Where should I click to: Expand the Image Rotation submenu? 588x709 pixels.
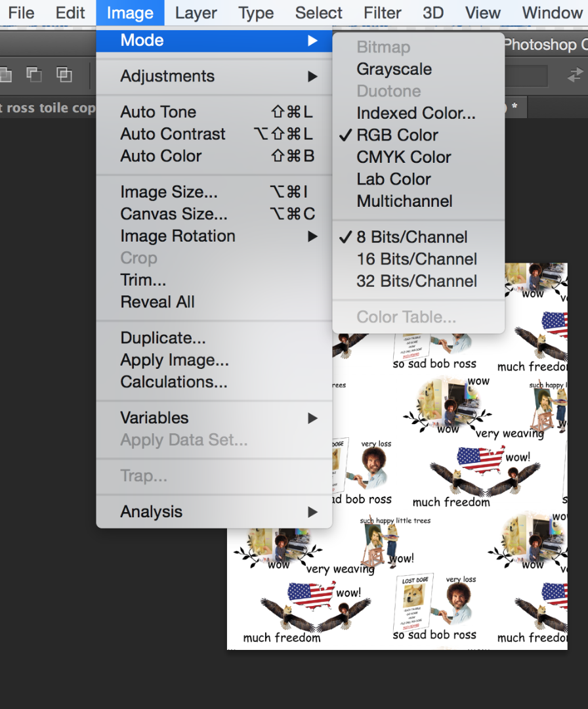(214, 236)
